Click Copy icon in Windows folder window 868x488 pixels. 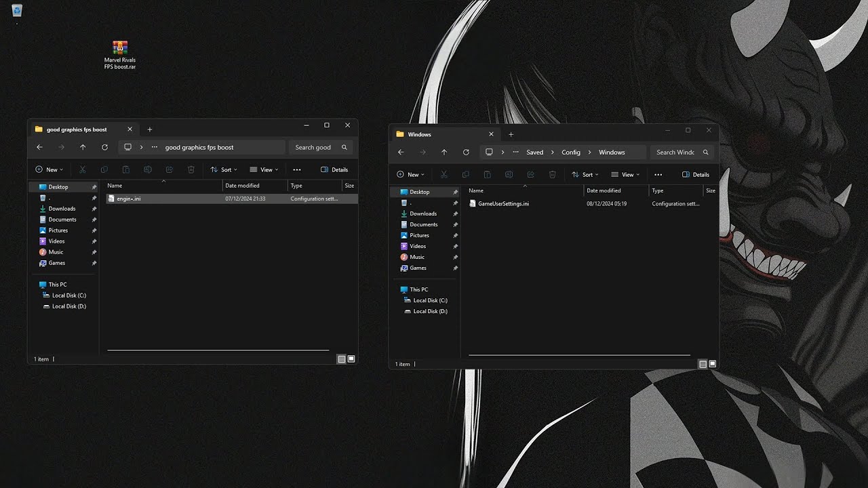466,175
